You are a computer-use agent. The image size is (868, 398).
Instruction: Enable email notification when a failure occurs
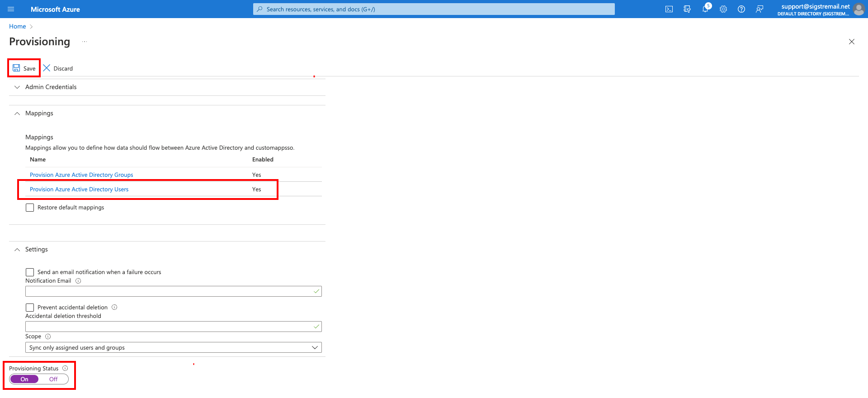(x=30, y=272)
